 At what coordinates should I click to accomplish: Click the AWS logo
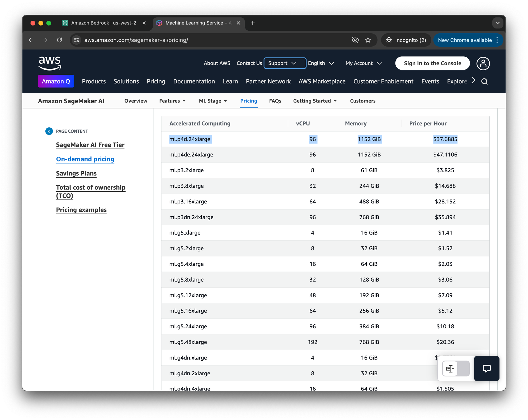50,63
